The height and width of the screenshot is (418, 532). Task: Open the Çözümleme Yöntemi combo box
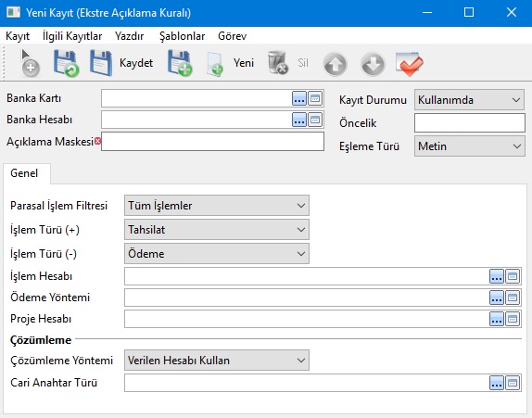click(x=217, y=360)
